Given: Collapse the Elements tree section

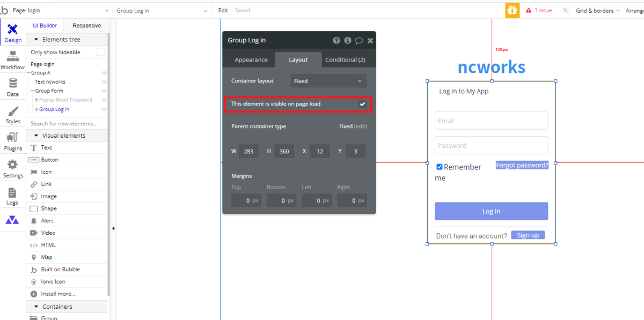Looking at the screenshot, I should click(x=36, y=40).
